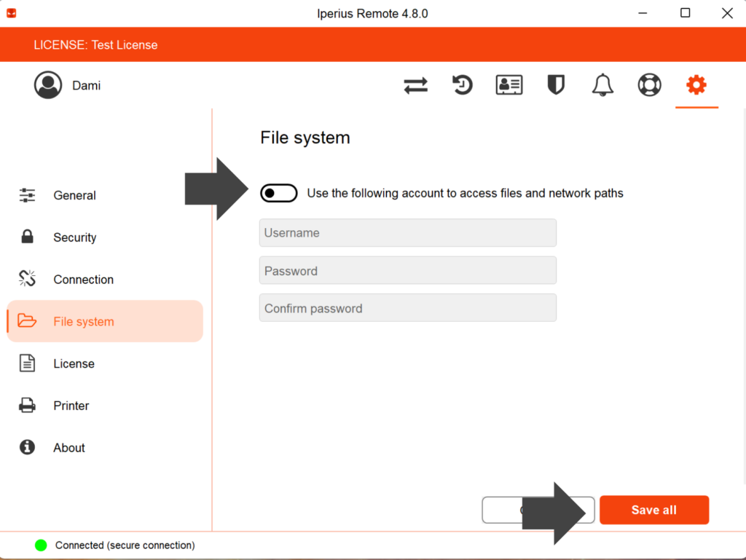Click the Dami username text

pyautogui.click(x=86, y=86)
